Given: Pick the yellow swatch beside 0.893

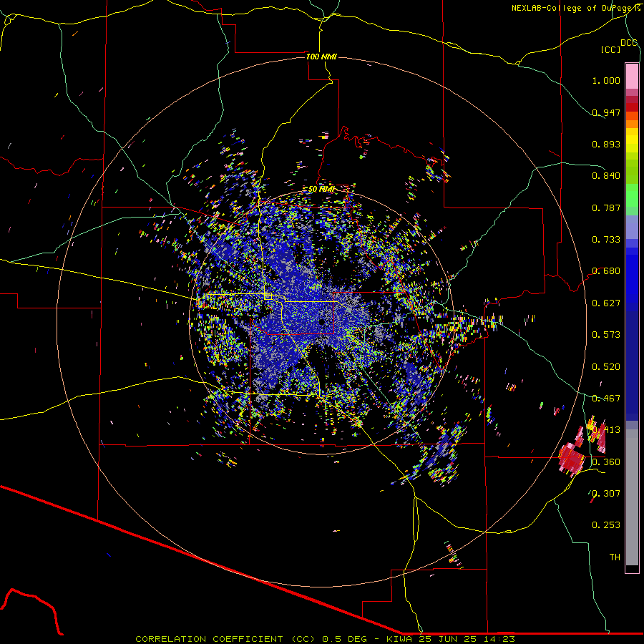Looking at the screenshot, I should (632, 144).
